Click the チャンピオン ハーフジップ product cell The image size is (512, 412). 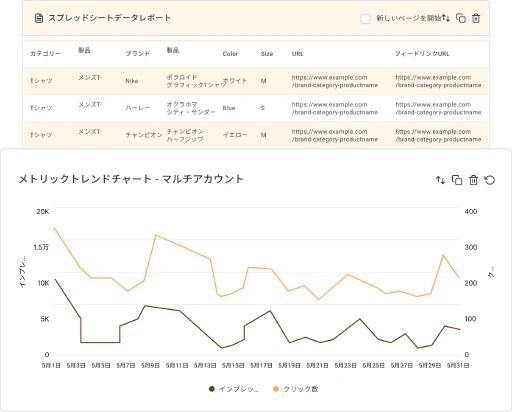click(185, 135)
